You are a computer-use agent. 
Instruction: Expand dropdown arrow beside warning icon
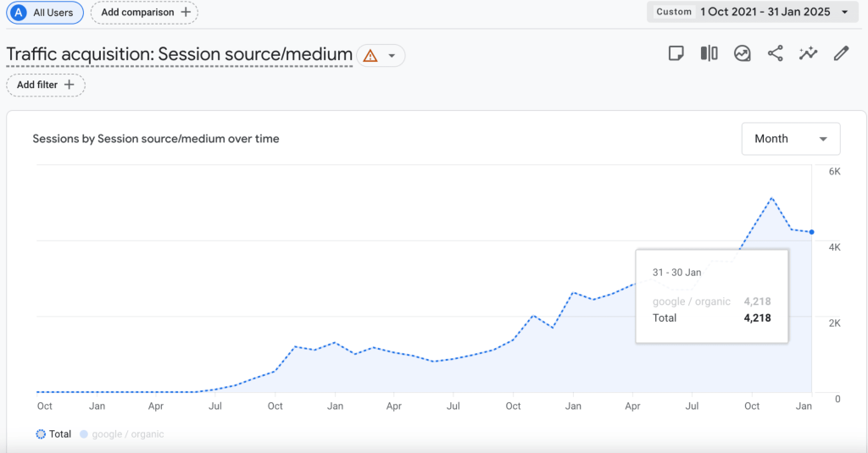tap(392, 56)
